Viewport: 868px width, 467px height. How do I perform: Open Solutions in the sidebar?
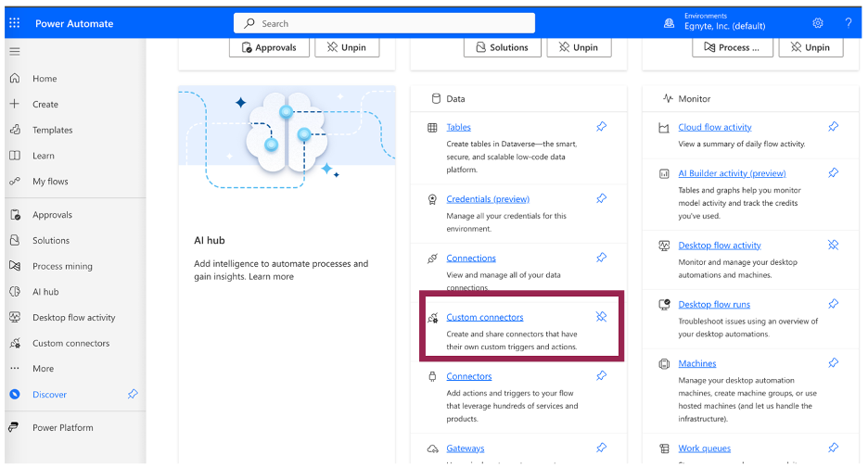(x=51, y=240)
